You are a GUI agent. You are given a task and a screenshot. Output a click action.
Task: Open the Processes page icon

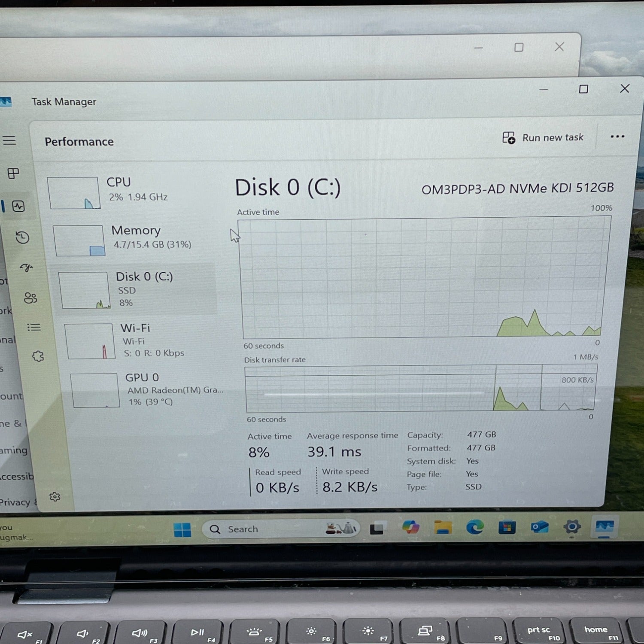coord(13,173)
